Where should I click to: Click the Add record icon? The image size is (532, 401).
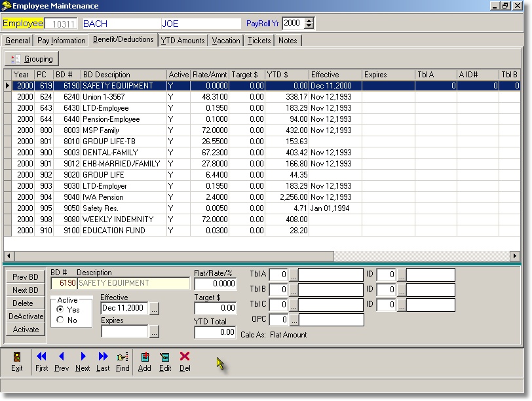(145, 357)
